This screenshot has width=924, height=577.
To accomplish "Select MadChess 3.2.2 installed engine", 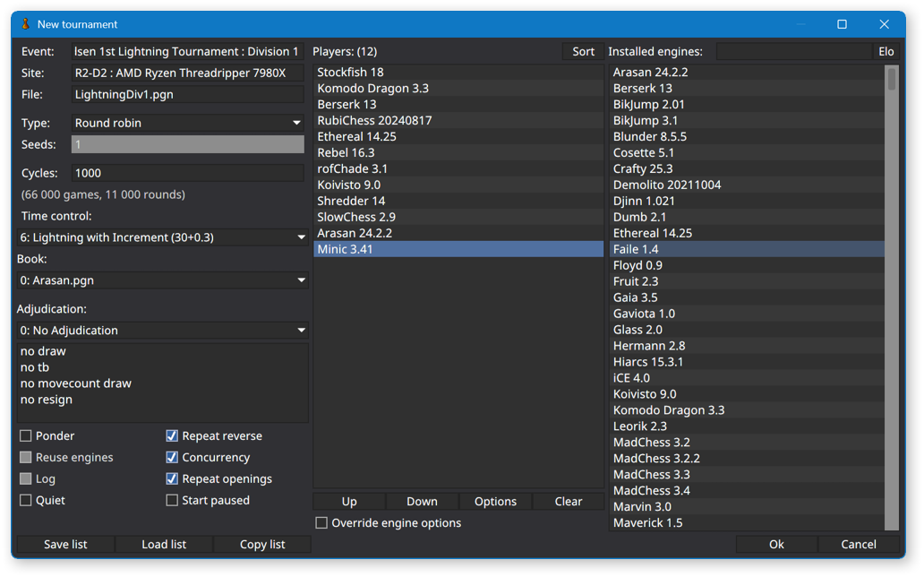I will (x=747, y=459).
